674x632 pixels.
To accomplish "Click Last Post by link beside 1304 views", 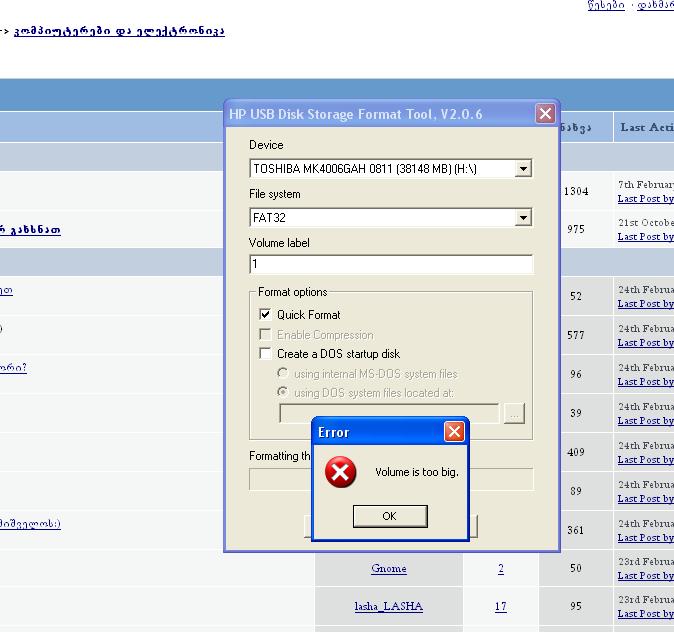I will click(646, 199).
